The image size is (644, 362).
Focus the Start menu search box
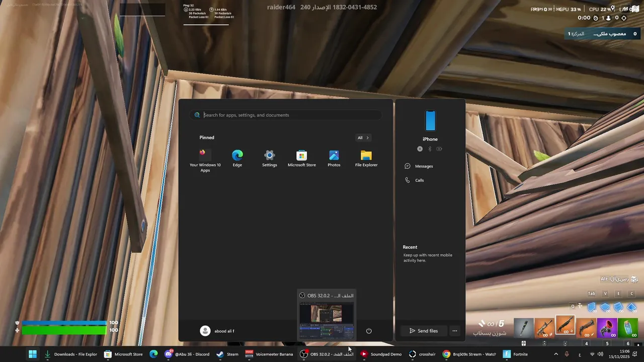tap(286, 115)
